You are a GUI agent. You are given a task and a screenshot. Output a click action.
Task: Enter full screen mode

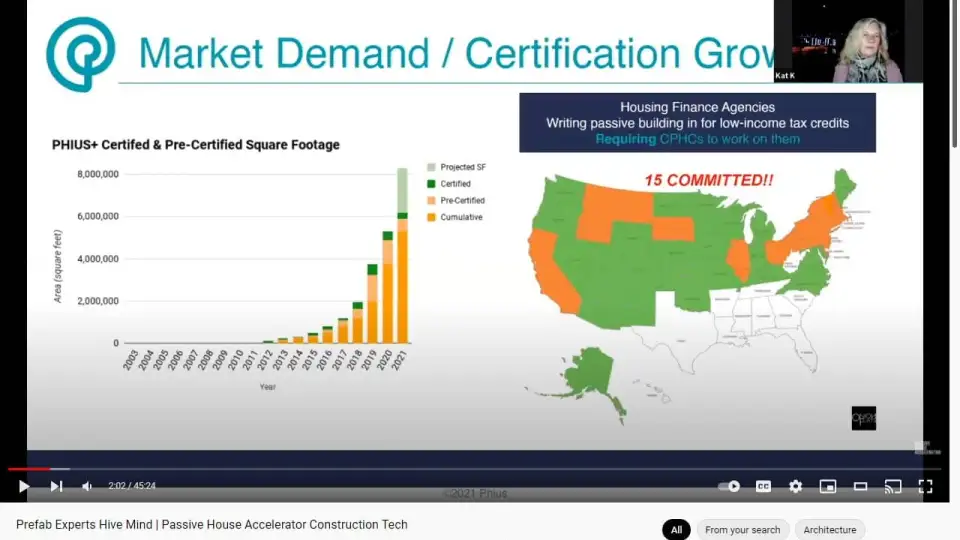925,486
